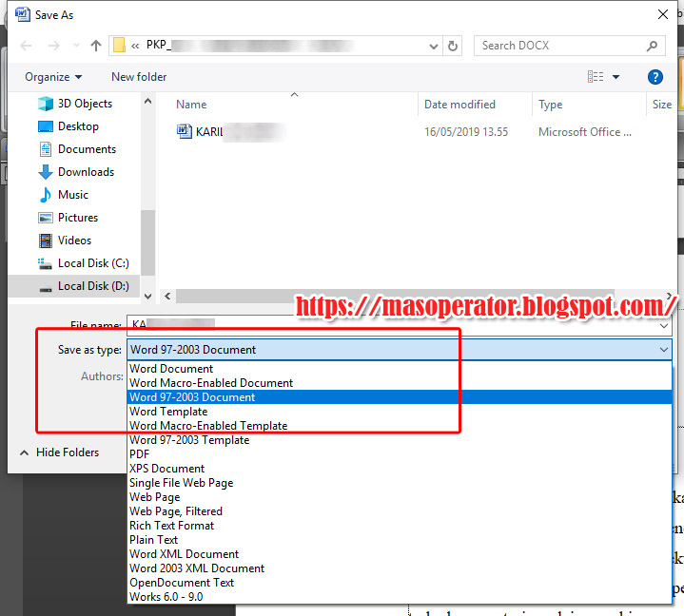Image resolution: width=684 pixels, height=616 pixels.
Task: Go back using the Back arrow
Action: (x=27, y=46)
